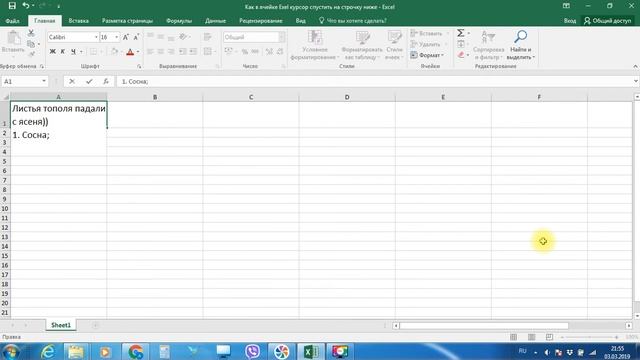Viewport: 640px width, 360px height.
Task: Toggle Underline (Ч) formatting
Action: pyautogui.click(x=73, y=52)
